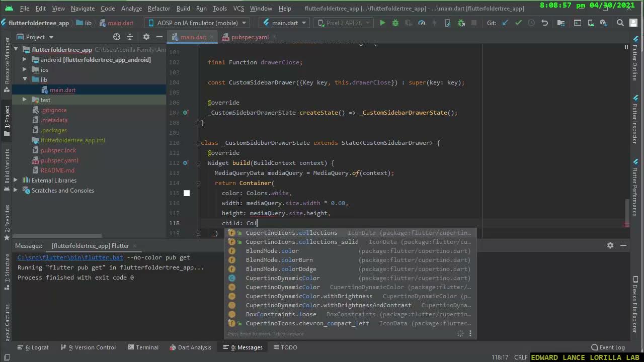The height and width of the screenshot is (362, 644).
Task: Open completion popup three-dots options
Action: [x=470, y=333]
